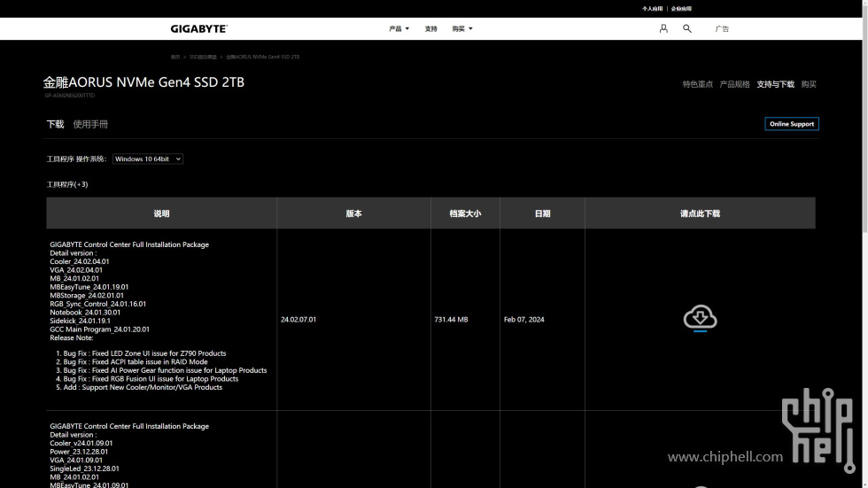This screenshot has height=488, width=868.
Task: Go to the SSD固态硬盘 breadcrumb
Action: (x=203, y=57)
